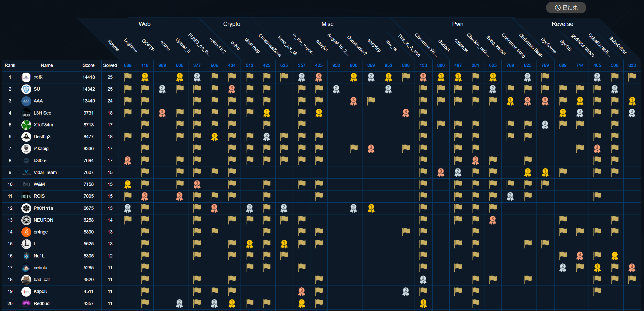Select the Web category header
Image resolution: width=644 pixels, height=311 pixels.
tap(145, 24)
